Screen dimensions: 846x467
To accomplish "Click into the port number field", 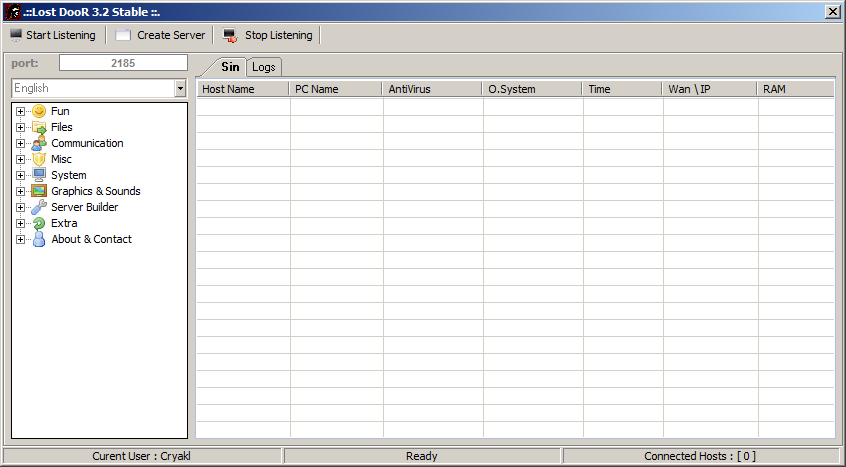I will coord(123,63).
